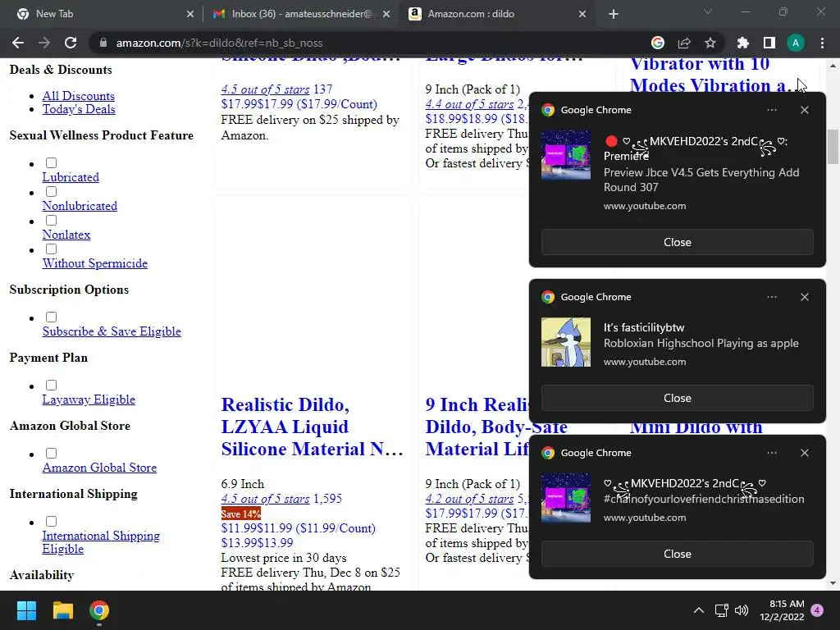The height and width of the screenshot is (630, 840).
Task: Click the Lubricated filter link
Action: [x=71, y=177]
